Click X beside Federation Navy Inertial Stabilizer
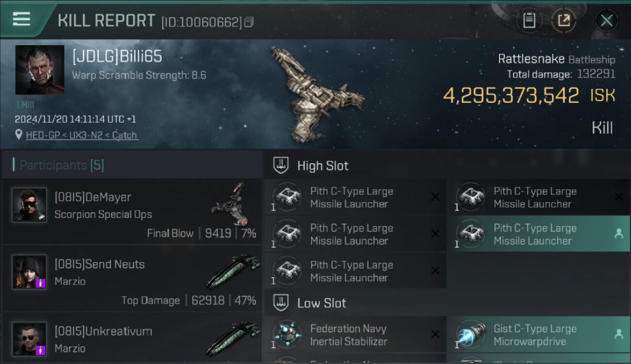This screenshot has width=631, height=364. (x=435, y=334)
